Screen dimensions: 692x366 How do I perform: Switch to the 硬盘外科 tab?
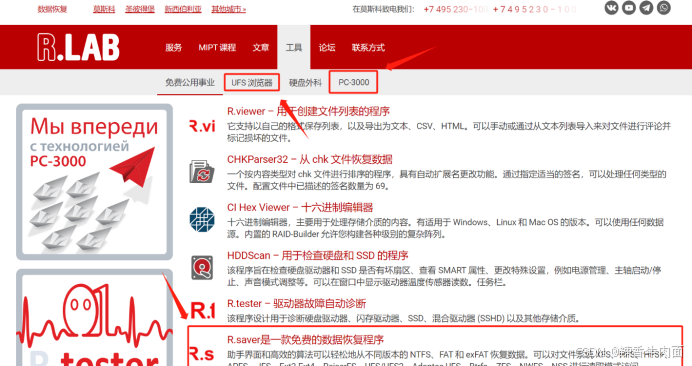coord(305,83)
